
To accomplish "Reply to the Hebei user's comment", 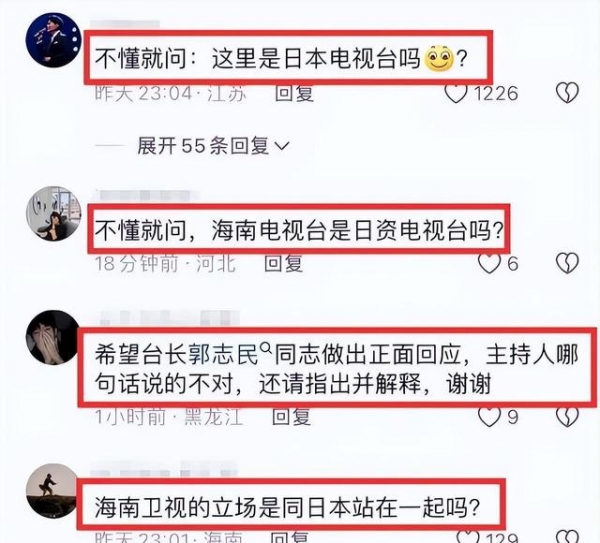I will pyautogui.click(x=284, y=264).
